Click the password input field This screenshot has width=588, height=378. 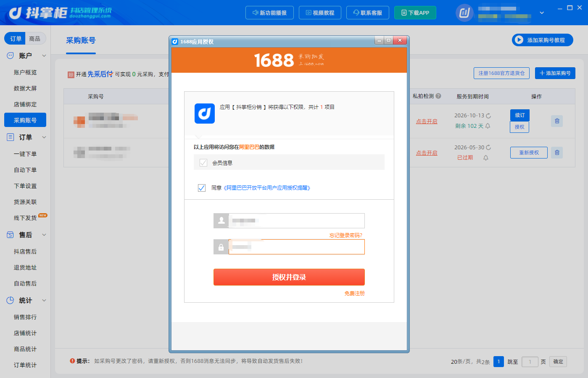coord(296,247)
